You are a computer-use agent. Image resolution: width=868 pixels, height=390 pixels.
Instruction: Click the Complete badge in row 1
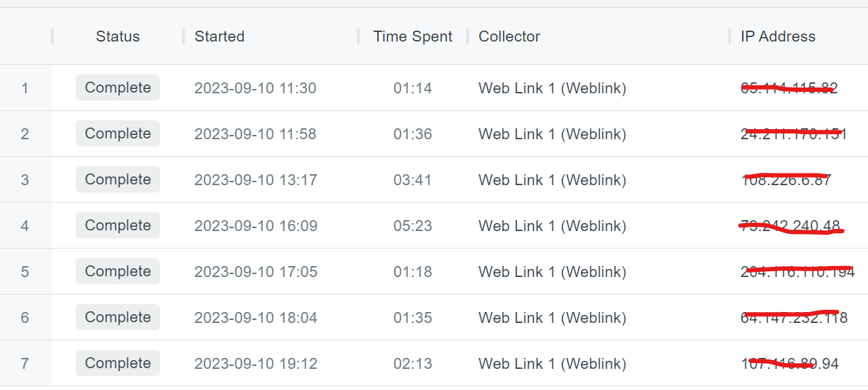[x=117, y=87]
